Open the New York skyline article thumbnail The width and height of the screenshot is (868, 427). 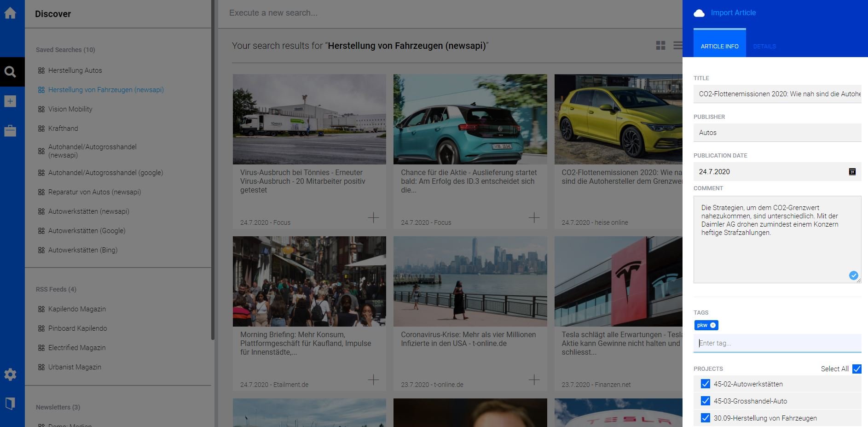tap(470, 281)
